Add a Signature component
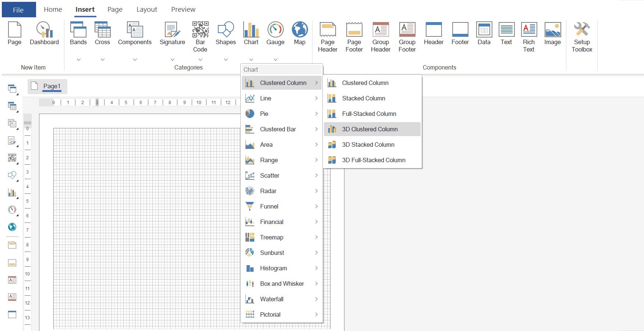 (x=172, y=33)
